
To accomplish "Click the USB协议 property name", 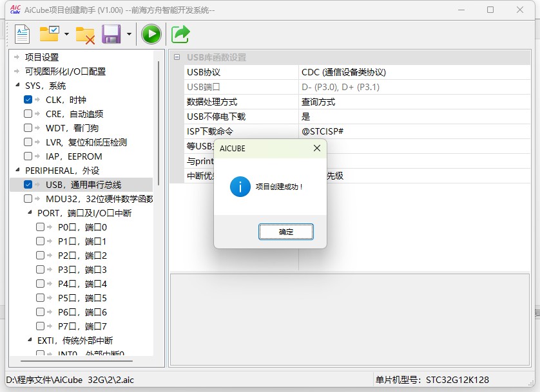I will tap(204, 72).
